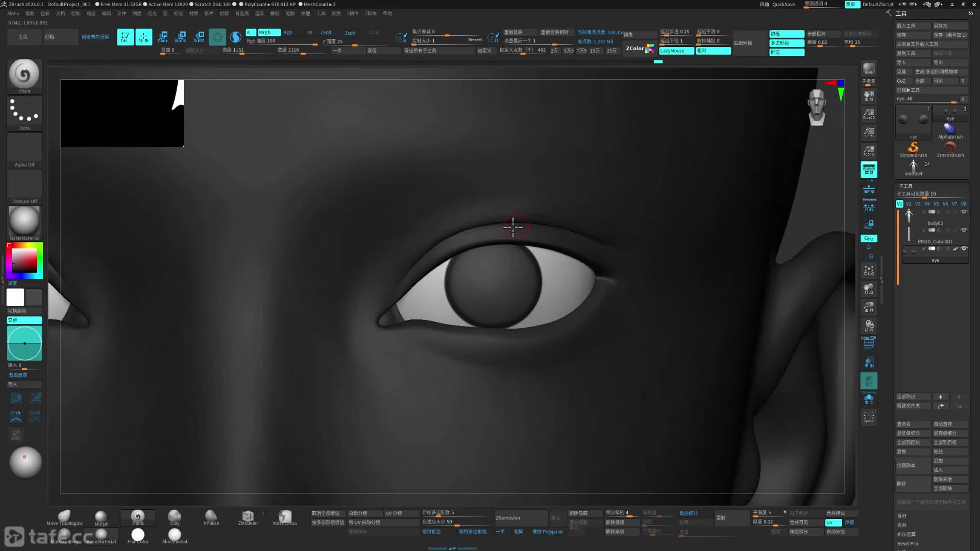The height and width of the screenshot is (551, 980).
Task: Select the SimpleBrush tool
Action: [913, 150]
